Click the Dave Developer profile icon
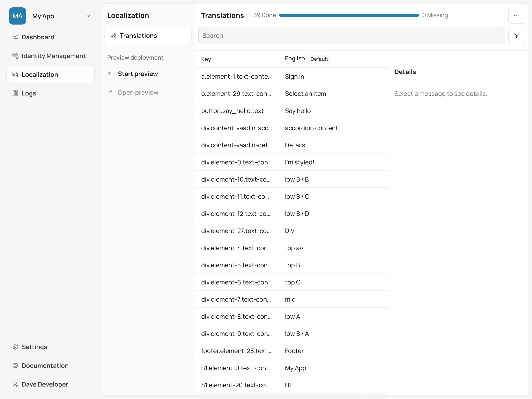The image size is (532, 399). (15, 384)
